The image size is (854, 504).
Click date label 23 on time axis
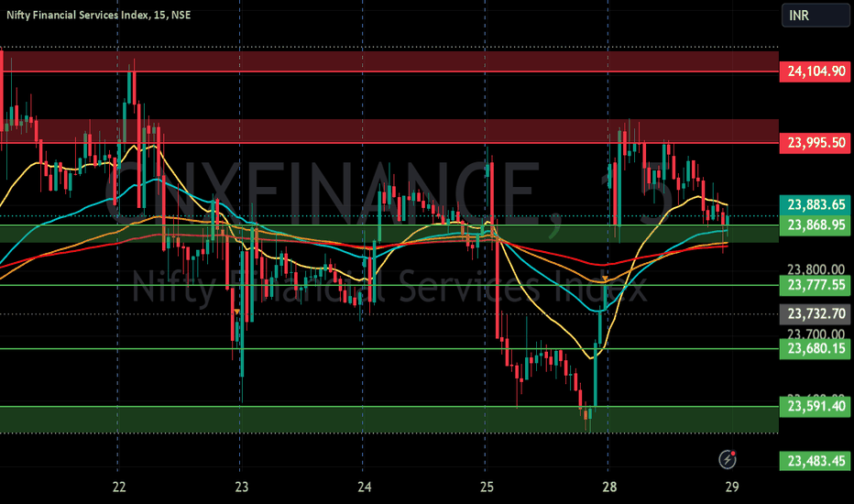(241, 487)
